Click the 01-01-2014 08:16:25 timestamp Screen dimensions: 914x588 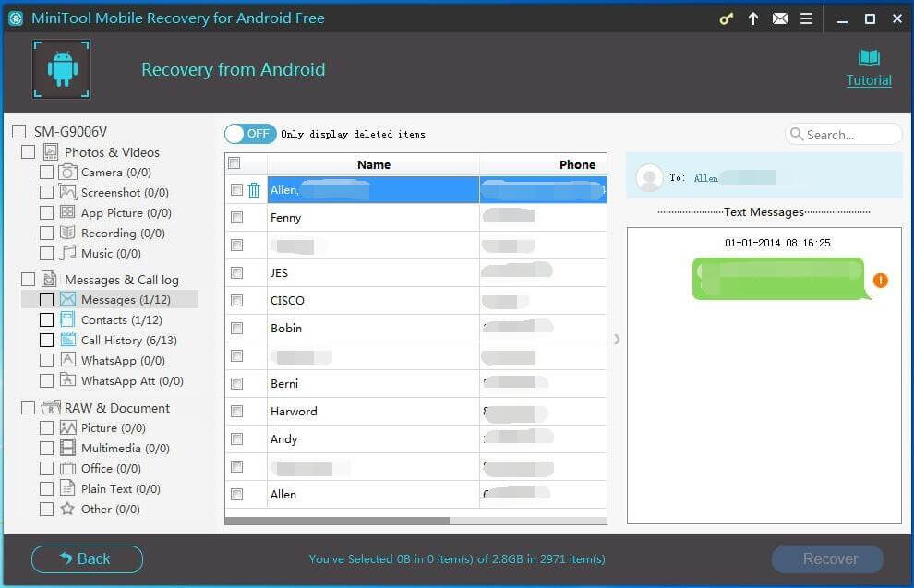[x=777, y=243]
